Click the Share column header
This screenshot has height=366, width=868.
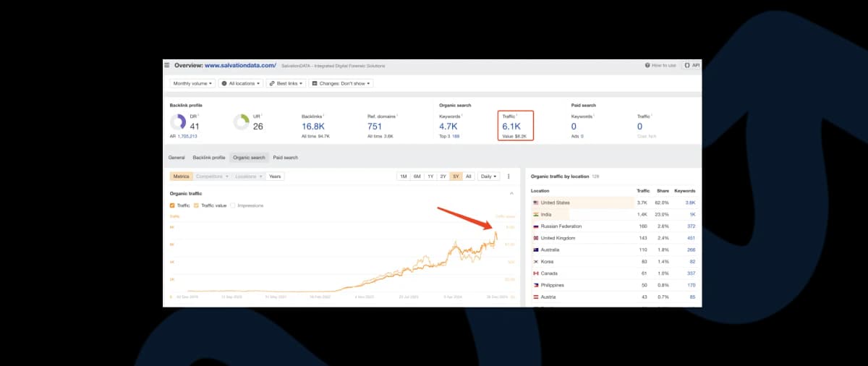663,191
